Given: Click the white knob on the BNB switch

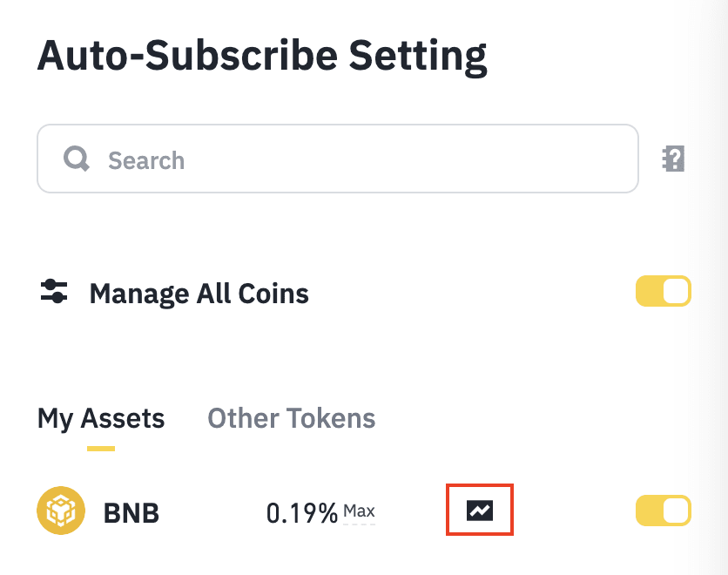Looking at the screenshot, I should click(x=676, y=511).
